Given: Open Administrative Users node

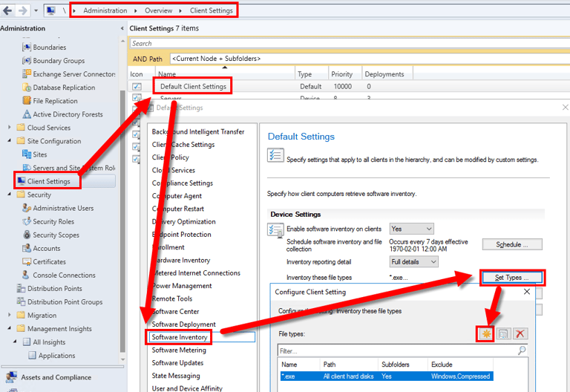Looking at the screenshot, I should click(x=63, y=209).
